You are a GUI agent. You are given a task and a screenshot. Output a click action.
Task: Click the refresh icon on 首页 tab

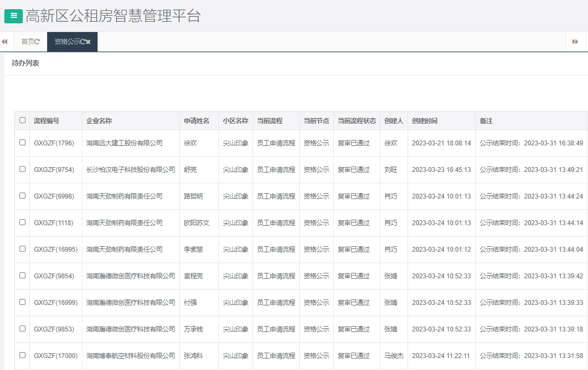[38, 41]
